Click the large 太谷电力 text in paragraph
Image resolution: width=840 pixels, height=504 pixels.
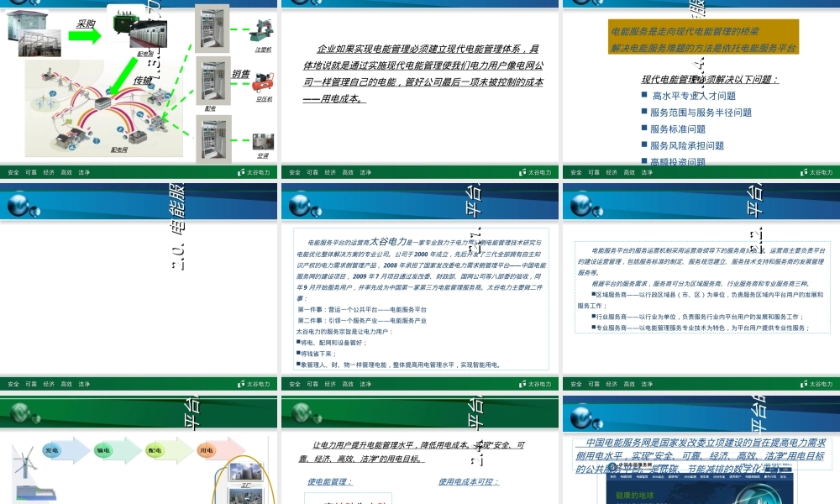click(x=388, y=242)
